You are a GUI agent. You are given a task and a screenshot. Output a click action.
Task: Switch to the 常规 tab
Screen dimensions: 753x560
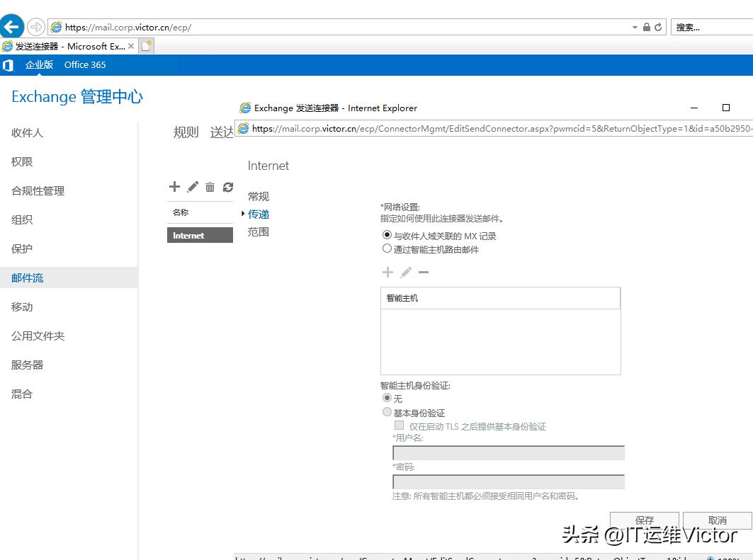click(257, 196)
